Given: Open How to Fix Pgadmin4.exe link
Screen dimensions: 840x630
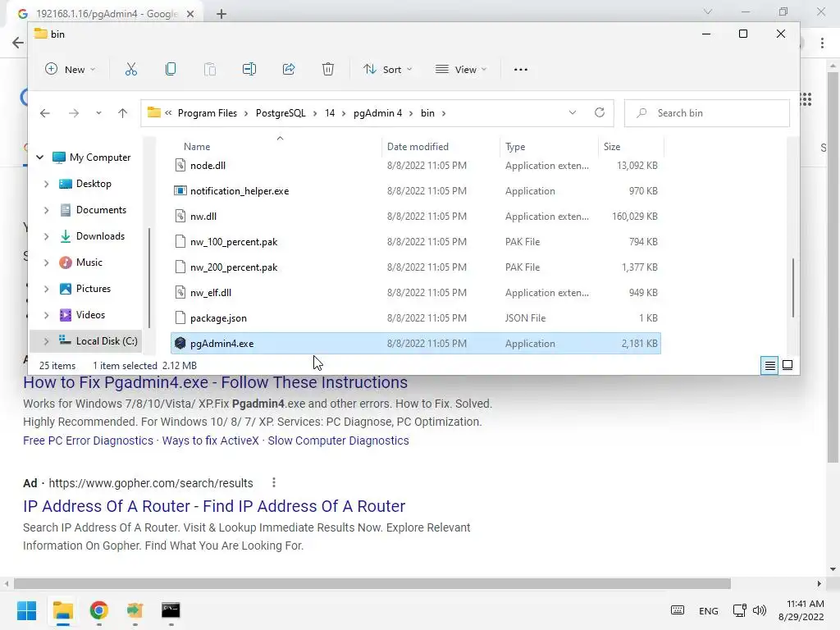Looking at the screenshot, I should [x=216, y=382].
